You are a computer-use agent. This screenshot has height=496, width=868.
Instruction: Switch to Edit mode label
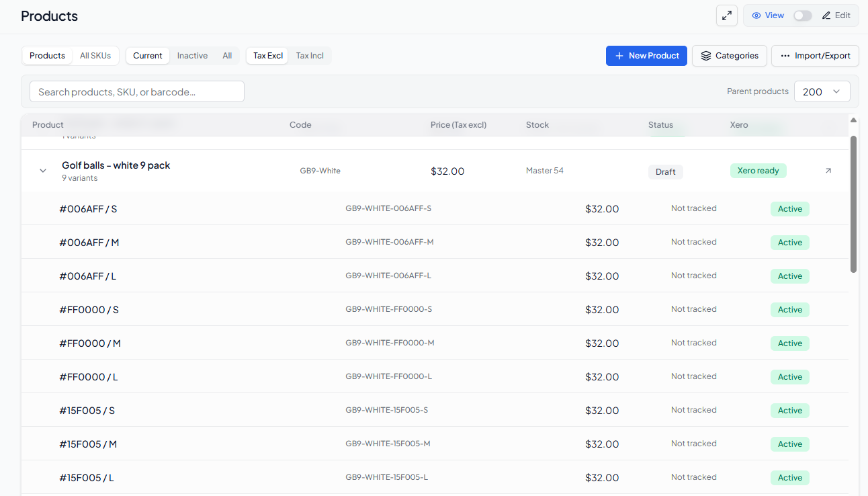pos(842,15)
